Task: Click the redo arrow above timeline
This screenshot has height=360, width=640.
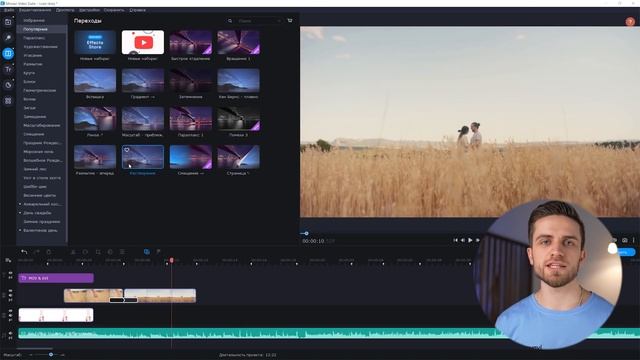Action: coord(37,252)
